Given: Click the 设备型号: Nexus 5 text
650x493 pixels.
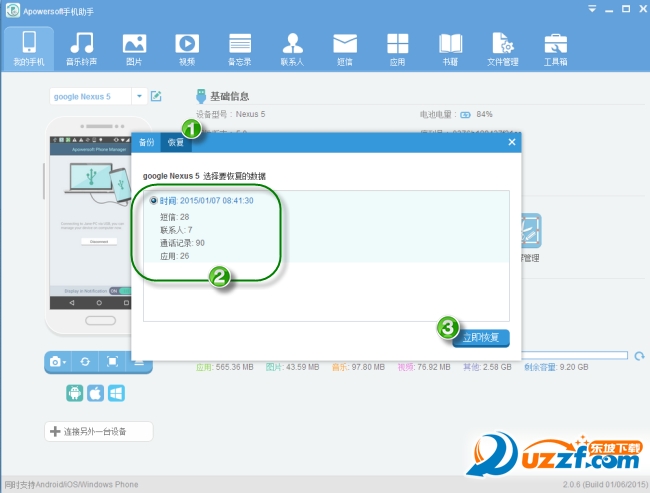Looking at the screenshot, I should click(x=230, y=114).
